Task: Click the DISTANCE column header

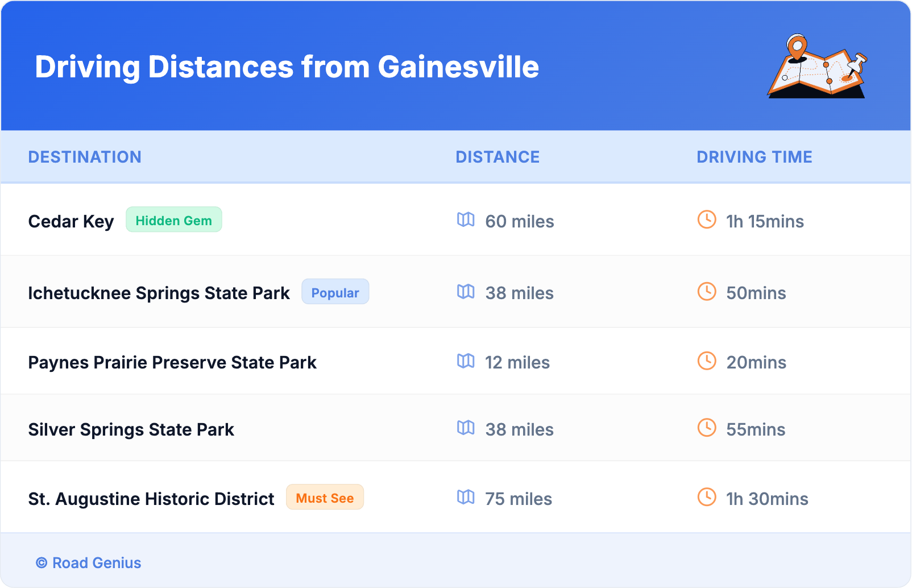Action: 498,157
